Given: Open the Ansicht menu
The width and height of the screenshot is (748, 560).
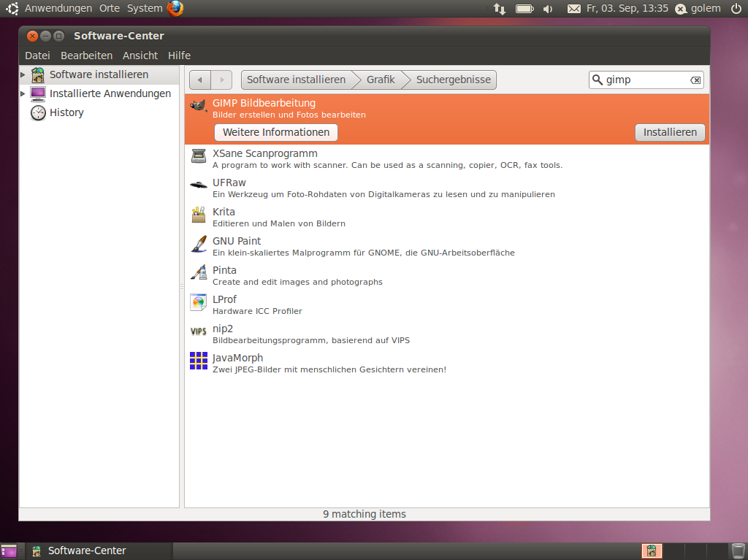Looking at the screenshot, I should point(140,55).
